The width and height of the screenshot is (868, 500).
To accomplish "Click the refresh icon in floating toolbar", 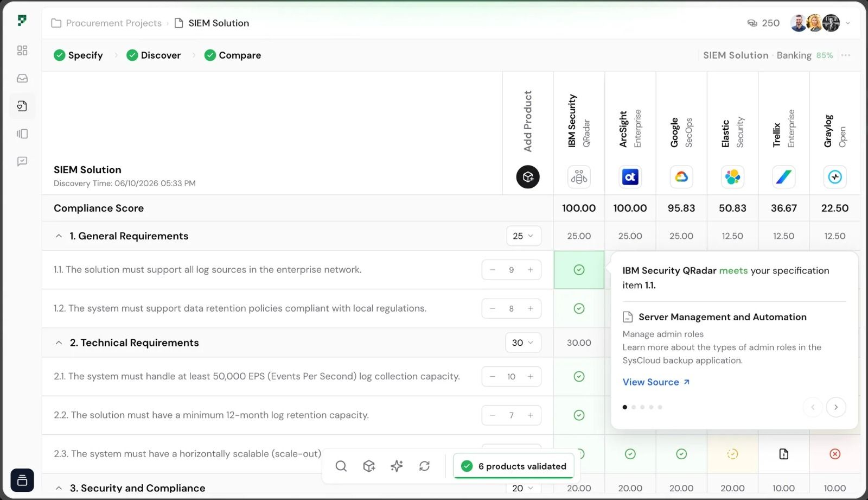I will [x=424, y=466].
